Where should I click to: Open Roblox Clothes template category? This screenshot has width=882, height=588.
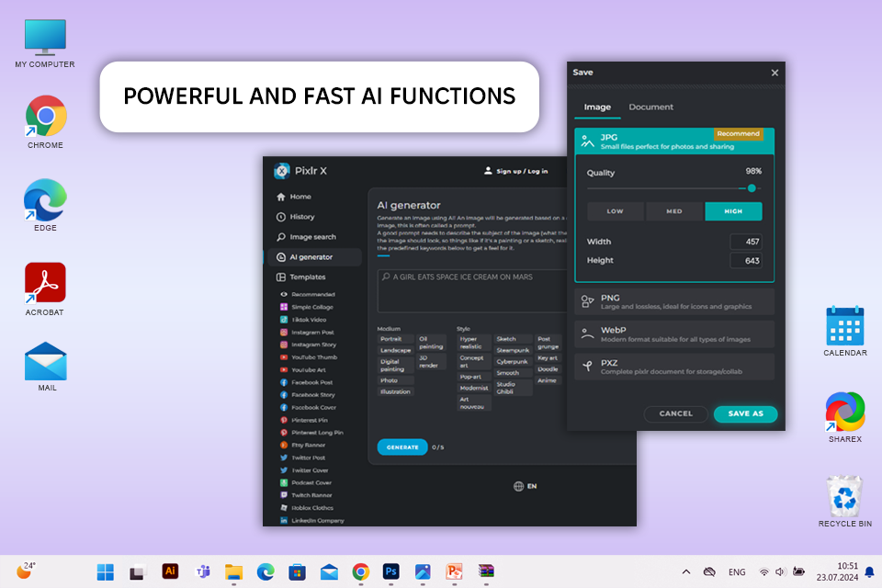(307, 508)
